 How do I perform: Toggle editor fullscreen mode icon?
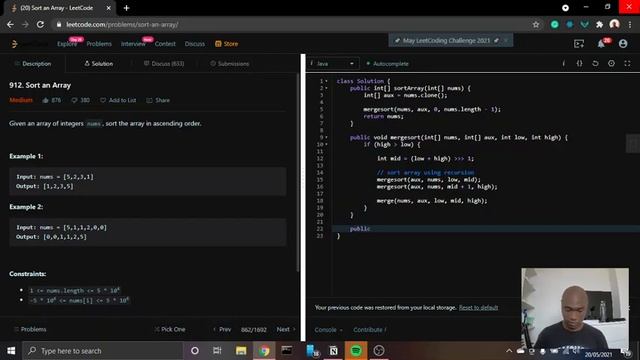627,63
